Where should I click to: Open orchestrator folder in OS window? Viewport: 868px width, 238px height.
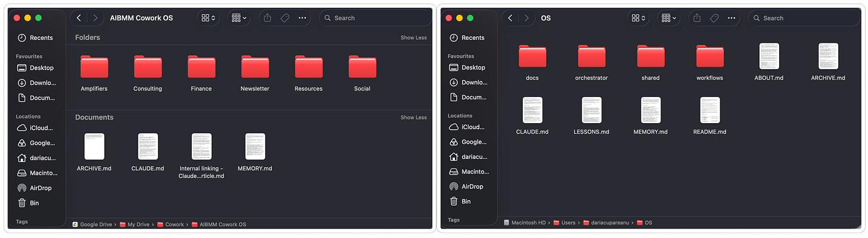(x=591, y=57)
